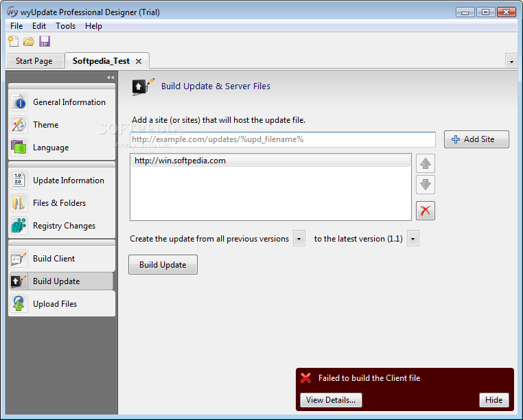Click the Registry Changes cube icon
Viewport: 523px width, 420px height.
19,226
